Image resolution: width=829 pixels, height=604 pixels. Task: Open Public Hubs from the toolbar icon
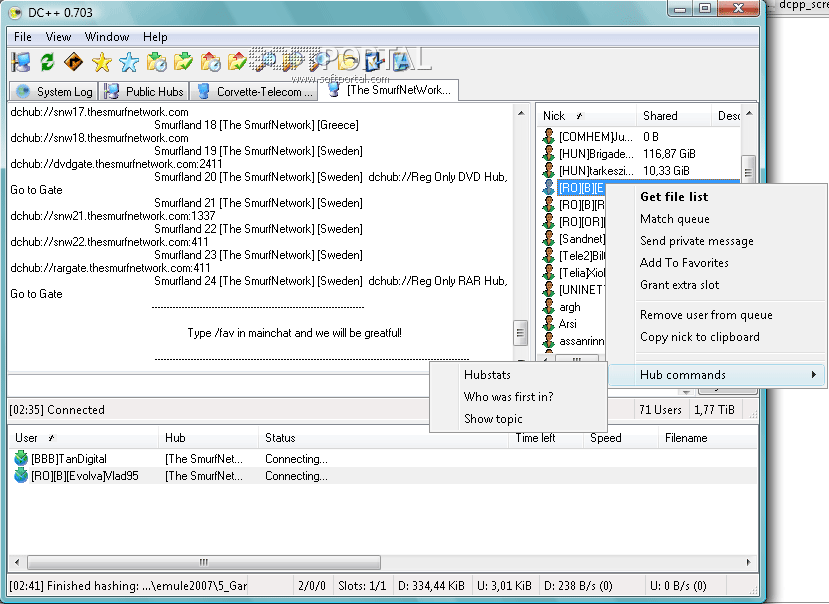pyautogui.click(x=21, y=62)
